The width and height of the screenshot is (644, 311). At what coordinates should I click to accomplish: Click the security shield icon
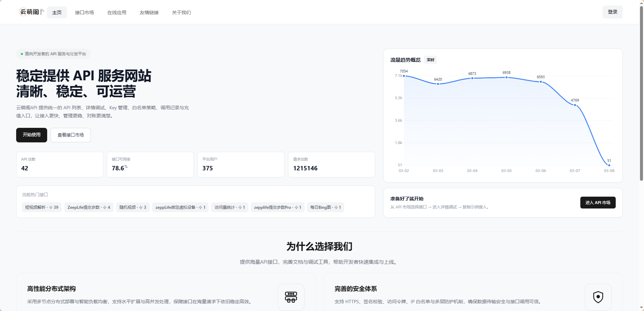click(x=598, y=297)
